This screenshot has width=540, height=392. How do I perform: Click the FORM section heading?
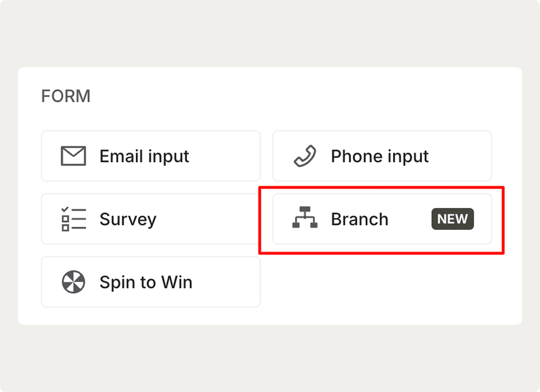66,96
